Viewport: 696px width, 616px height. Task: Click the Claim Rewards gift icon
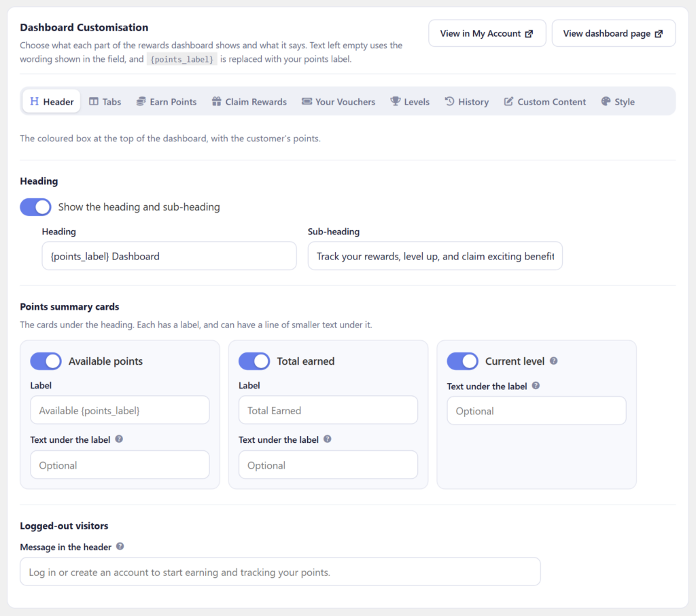click(x=216, y=102)
